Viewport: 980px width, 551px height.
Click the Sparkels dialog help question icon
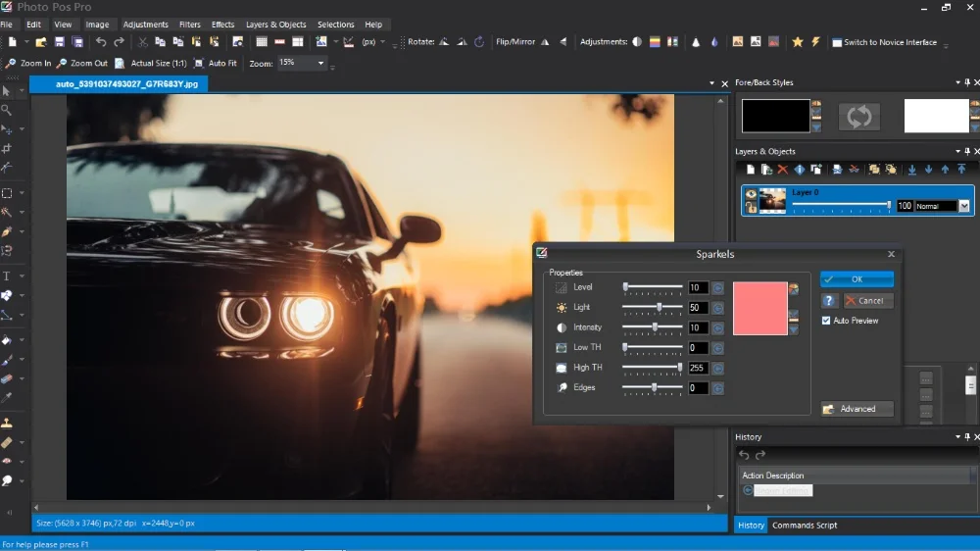pos(829,301)
